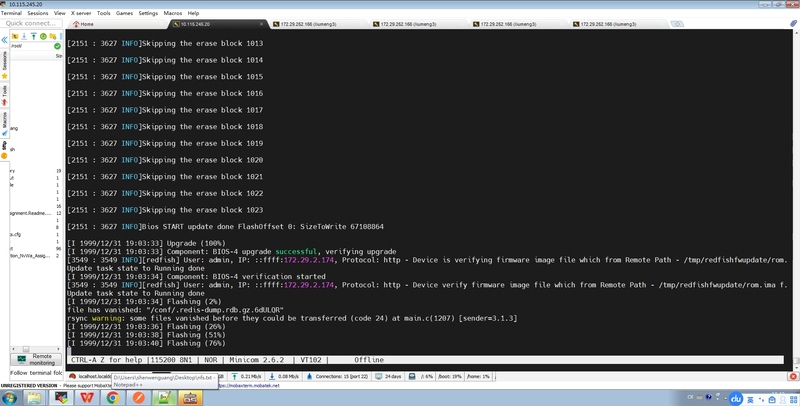Open the View menu

pos(60,13)
